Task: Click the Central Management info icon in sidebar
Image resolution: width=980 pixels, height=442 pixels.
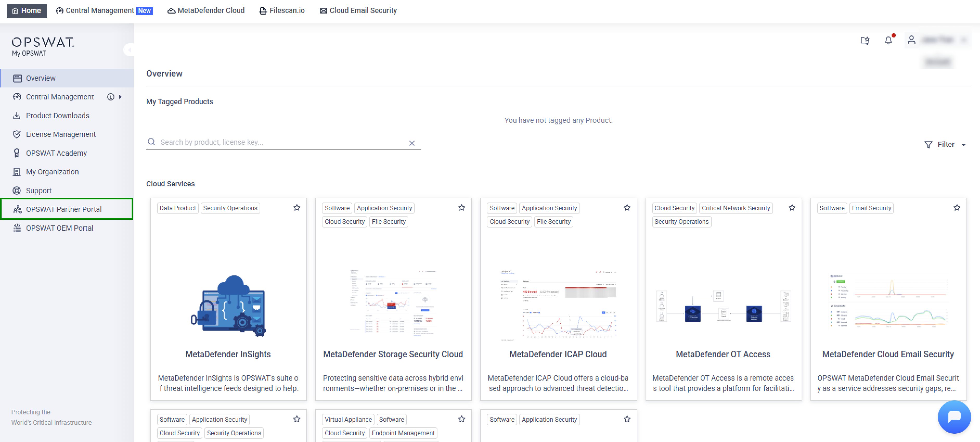Action: pyautogui.click(x=110, y=97)
